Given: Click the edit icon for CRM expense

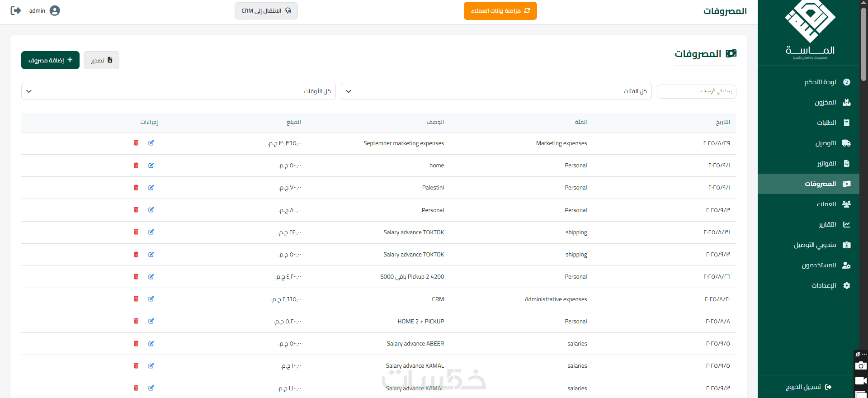Looking at the screenshot, I should [151, 299].
